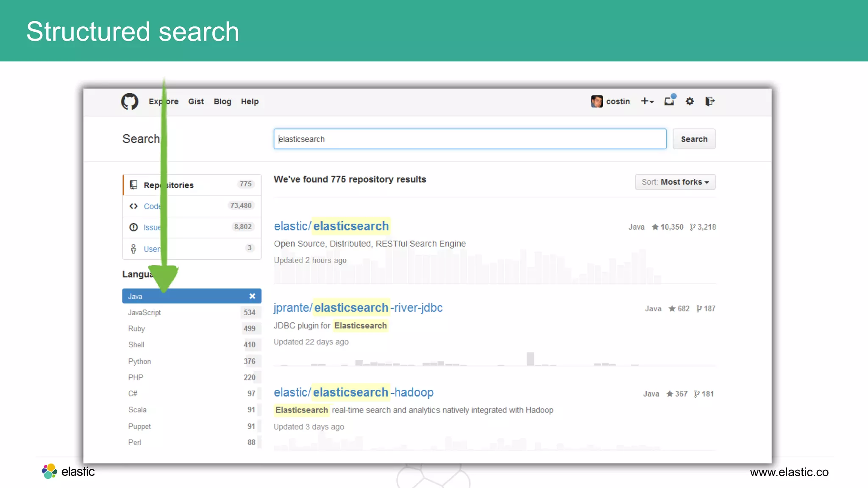Click the elasticsearch-river-jdbc activity graph
The height and width of the screenshot is (488, 868).
pyautogui.click(x=495, y=359)
